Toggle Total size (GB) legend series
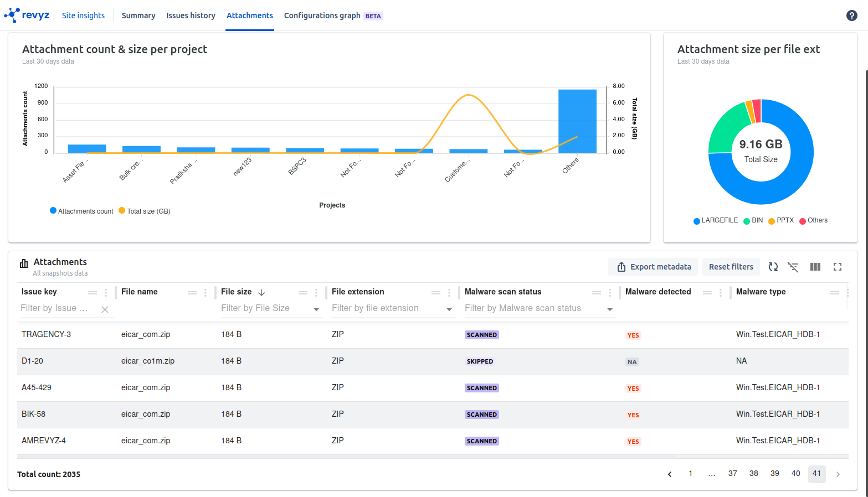The width and height of the screenshot is (868, 497). pos(145,211)
